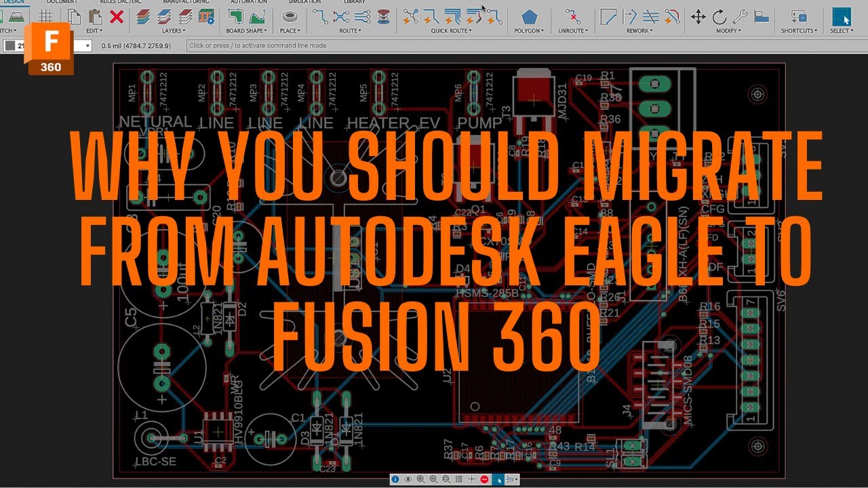Image resolution: width=868 pixels, height=488 pixels.
Task: Select the board shape spline curve tool
Action: point(257,17)
